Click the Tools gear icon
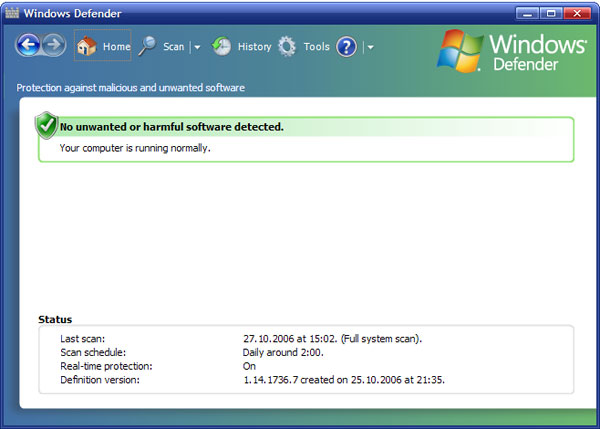 click(287, 46)
